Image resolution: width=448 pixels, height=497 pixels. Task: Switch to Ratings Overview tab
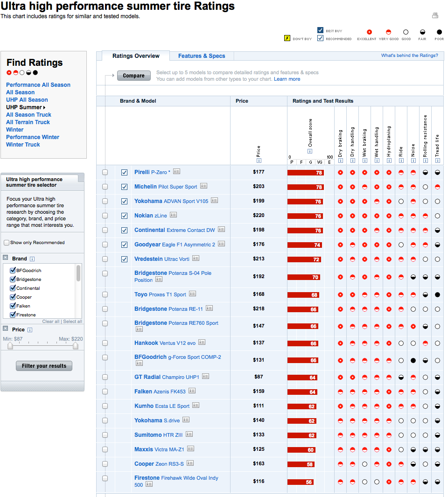tap(136, 56)
